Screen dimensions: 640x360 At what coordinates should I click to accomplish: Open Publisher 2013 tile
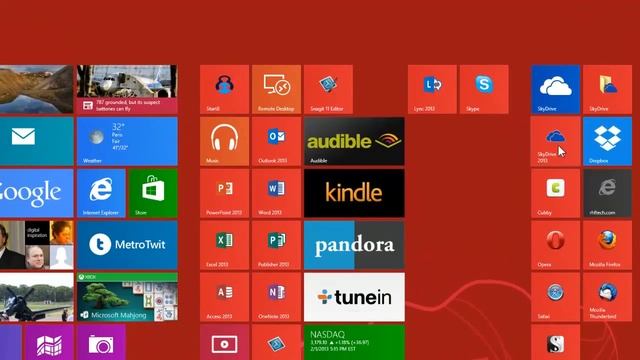pos(276,245)
